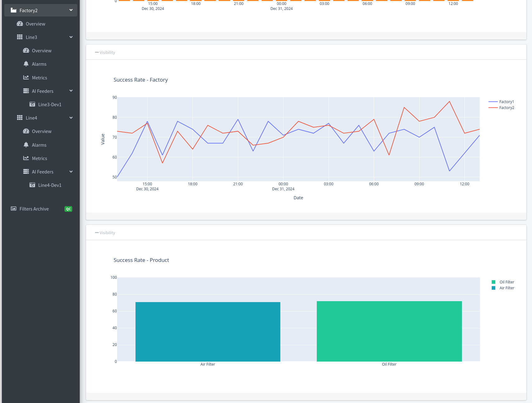
Task: Click the QC badge on Filters Archive
Action: [x=68, y=209]
